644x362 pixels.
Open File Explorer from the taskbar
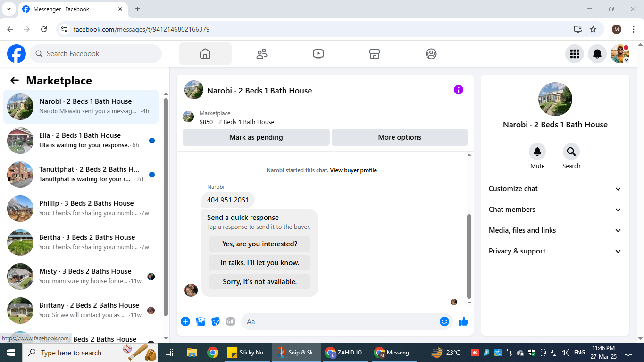click(x=192, y=353)
